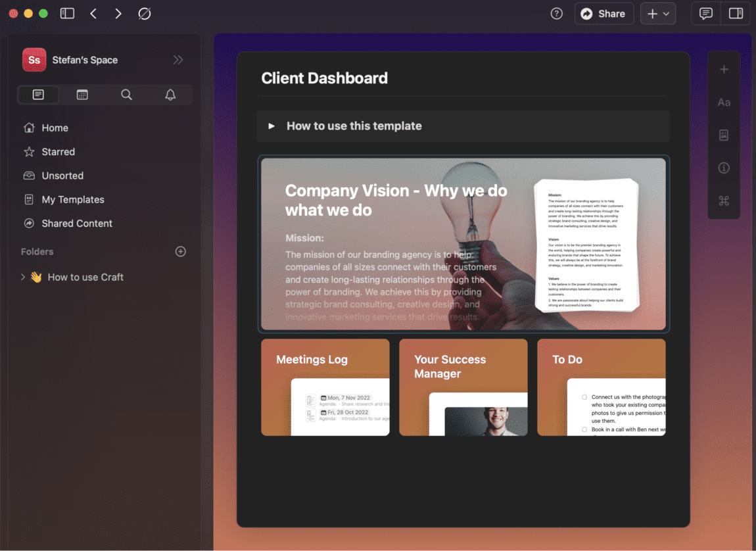
Task: Toggle the right sidebar panel icon
Action: 736,14
